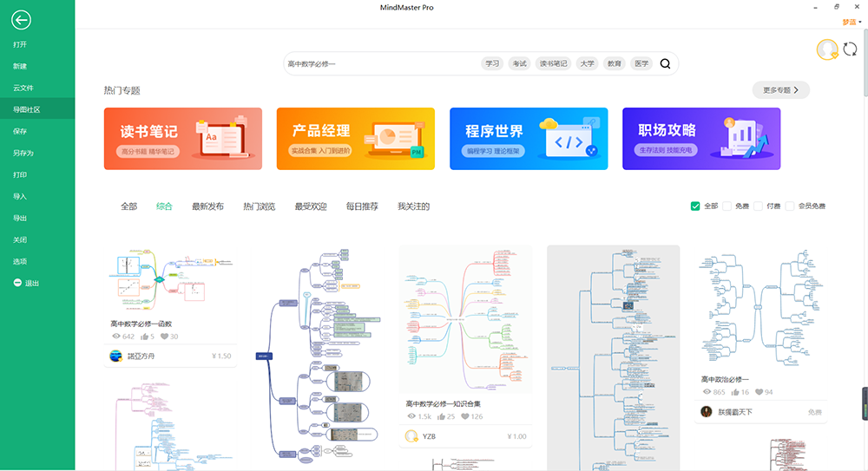This screenshot has height=471, width=868.
Task: Check the 会员免费 filter checkbox
Action: [x=790, y=206]
